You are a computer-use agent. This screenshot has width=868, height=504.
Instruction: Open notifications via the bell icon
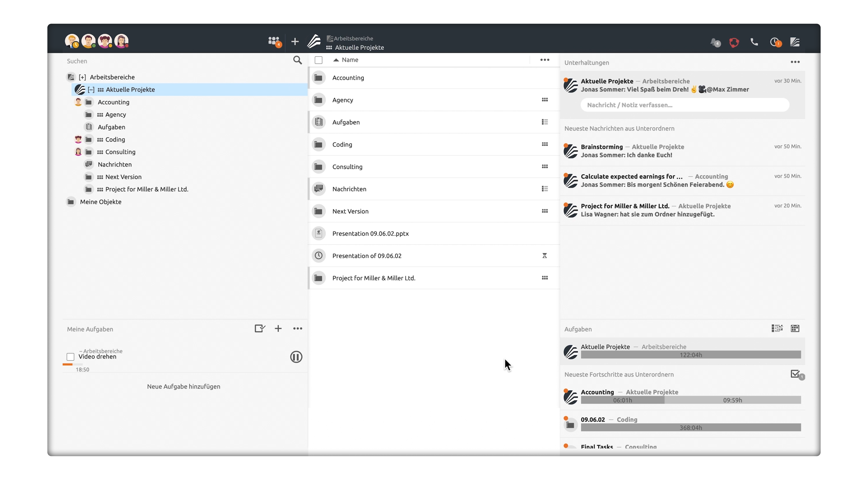[714, 42]
